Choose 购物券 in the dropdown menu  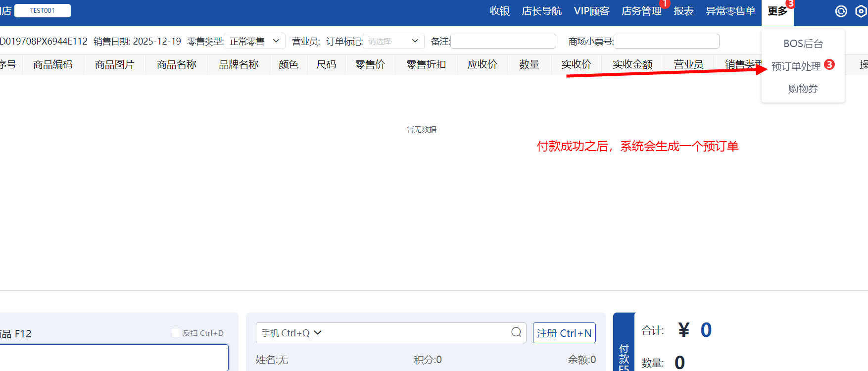(803, 89)
